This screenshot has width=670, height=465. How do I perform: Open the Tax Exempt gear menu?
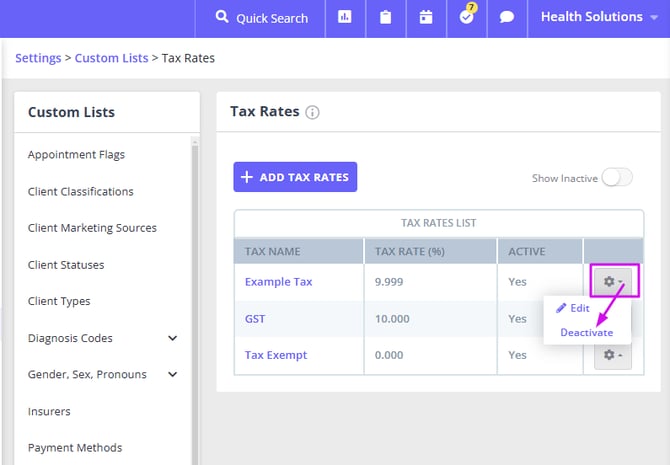click(x=612, y=354)
